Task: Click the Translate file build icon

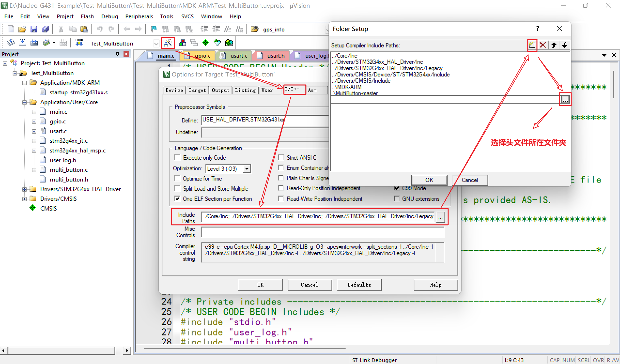Action: pos(11,43)
